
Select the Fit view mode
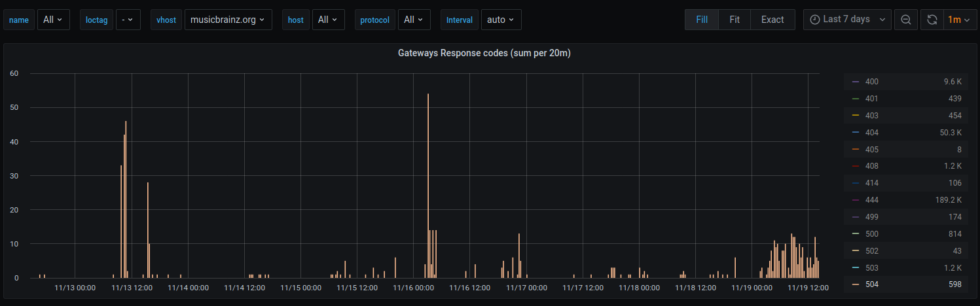tap(735, 20)
